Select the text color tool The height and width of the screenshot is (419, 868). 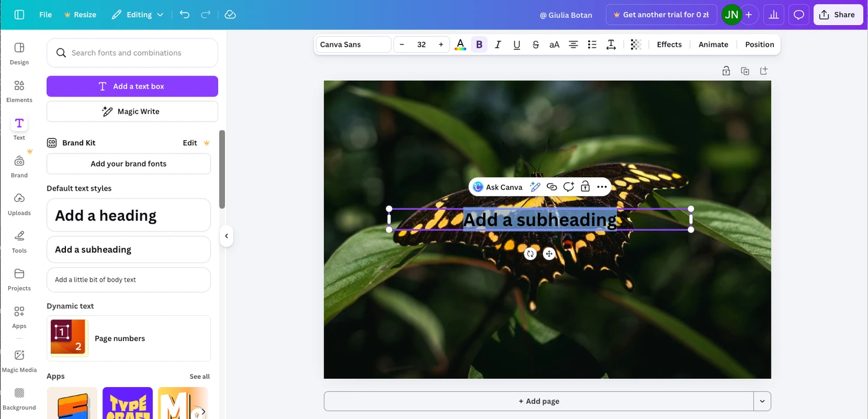[x=460, y=44]
